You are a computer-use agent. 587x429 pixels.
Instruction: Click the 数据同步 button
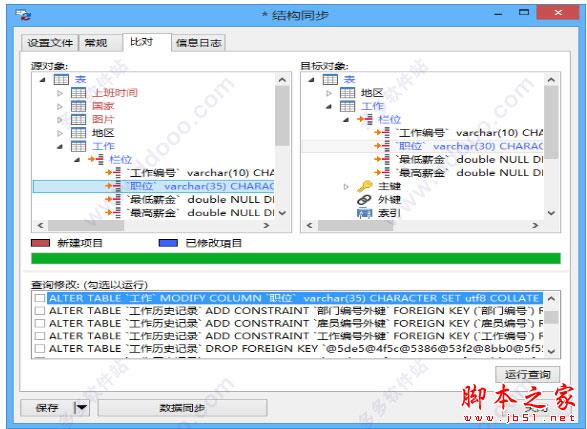point(182,407)
